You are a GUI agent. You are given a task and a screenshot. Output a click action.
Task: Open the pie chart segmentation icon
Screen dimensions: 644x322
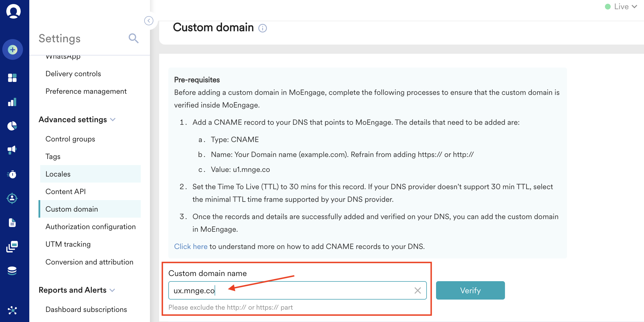click(12, 126)
